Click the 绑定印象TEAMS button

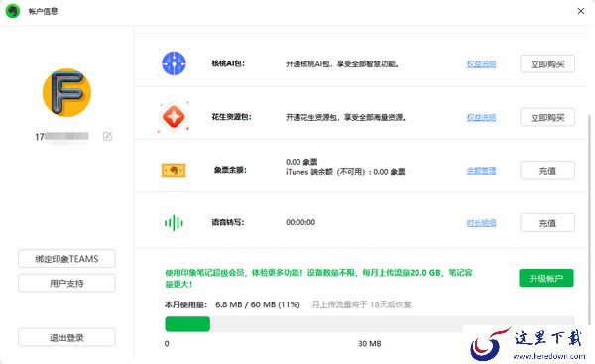pyautogui.click(x=66, y=259)
